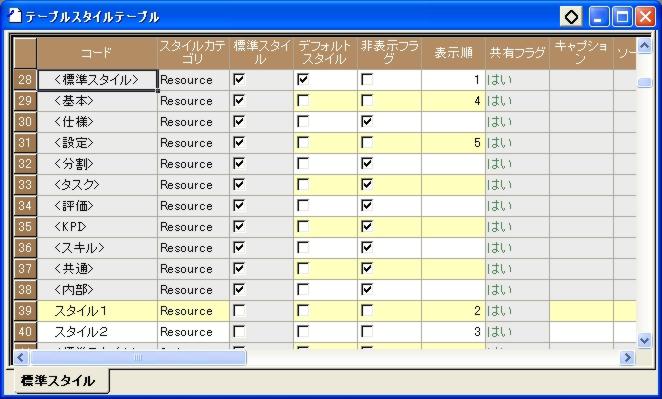Check 非表示フラグ checkbox for スタイル2
The height and width of the screenshot is (399, 662).
point(367,331)
